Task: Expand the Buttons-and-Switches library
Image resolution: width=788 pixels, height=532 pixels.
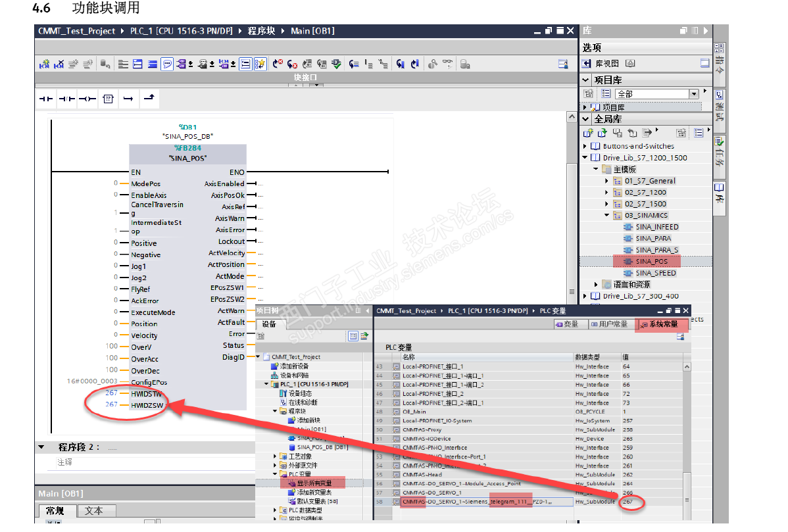Action: click(585, 146)
